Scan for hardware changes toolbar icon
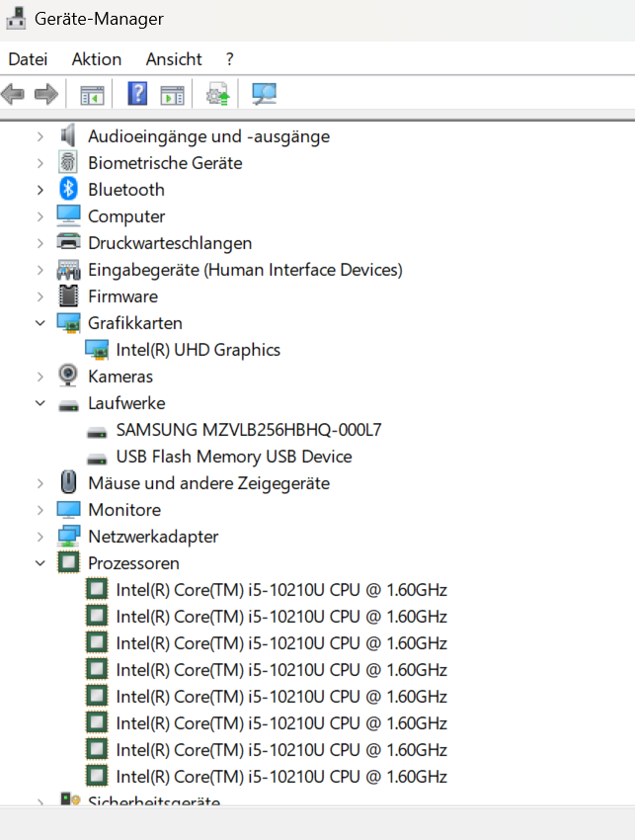 click(x=264, y=94)
